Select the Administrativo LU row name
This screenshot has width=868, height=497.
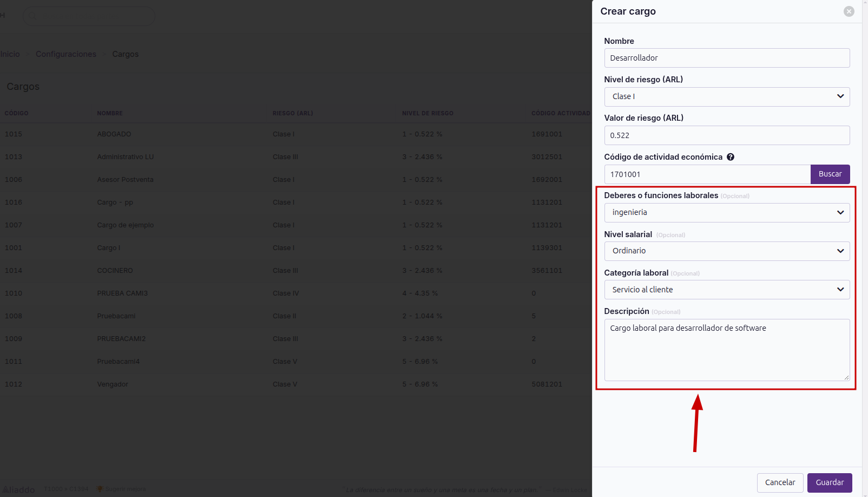(x=126, y=157)
